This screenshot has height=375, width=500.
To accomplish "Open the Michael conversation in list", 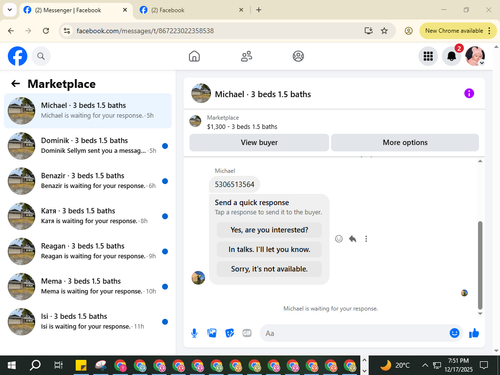I will [88, 111].
